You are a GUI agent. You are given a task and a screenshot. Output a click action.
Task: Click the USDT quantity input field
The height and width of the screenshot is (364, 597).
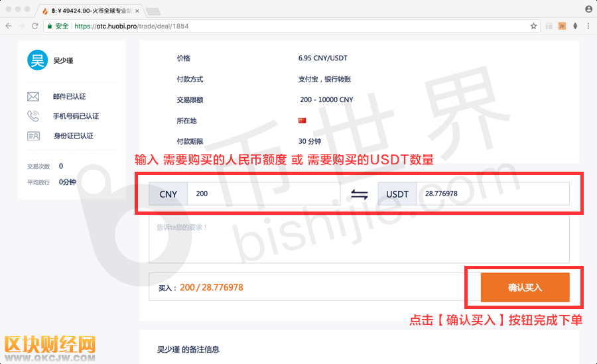[x=493, y=194]
